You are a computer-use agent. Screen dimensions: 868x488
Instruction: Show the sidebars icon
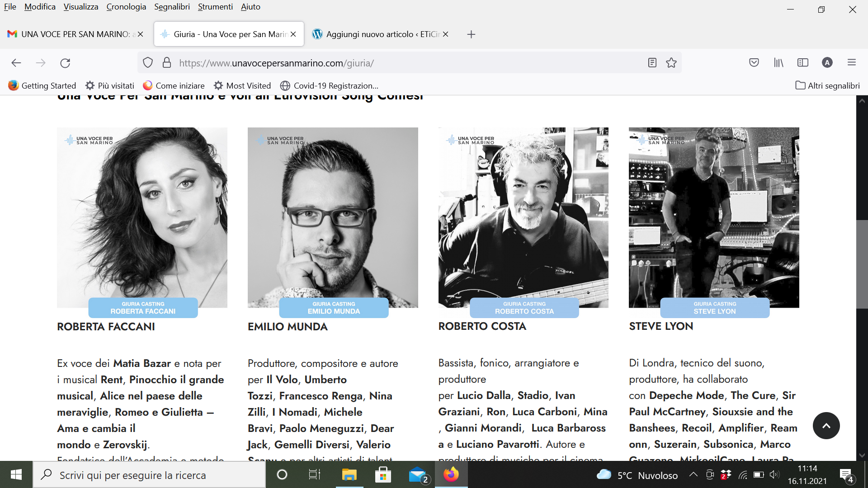(803, 63)
